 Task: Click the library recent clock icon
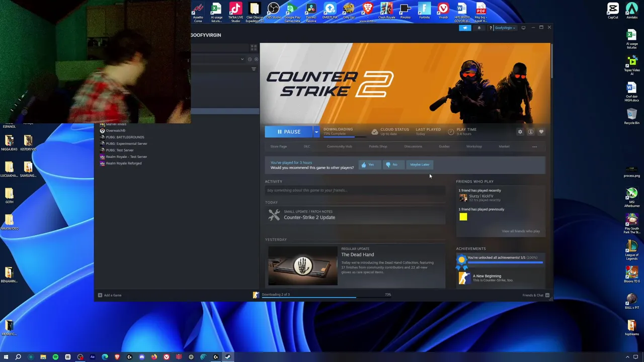[x=250, y=59]
